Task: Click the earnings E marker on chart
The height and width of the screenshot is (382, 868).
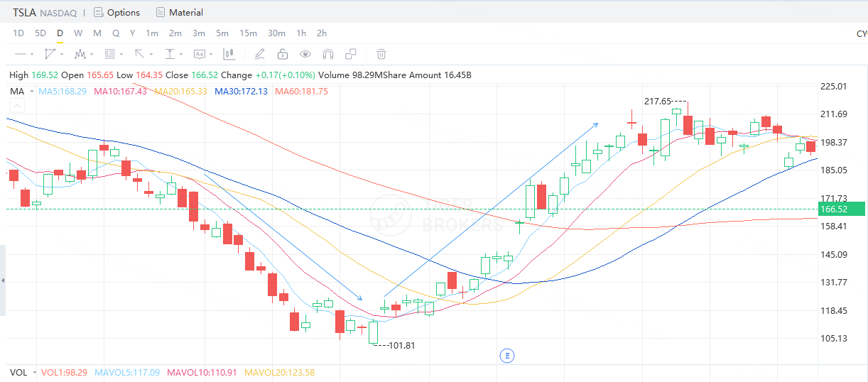Action: [x=506, y=355]
